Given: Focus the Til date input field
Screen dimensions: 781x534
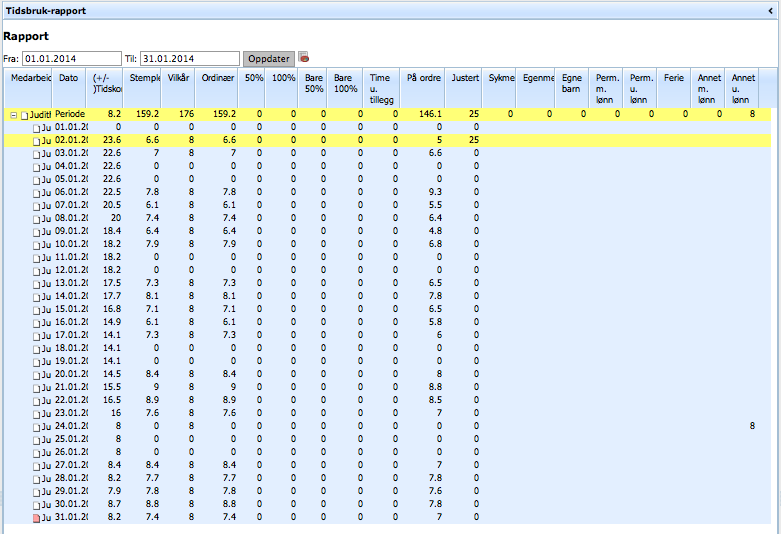Looking at the screenshot, I should [x=189, y=58].
